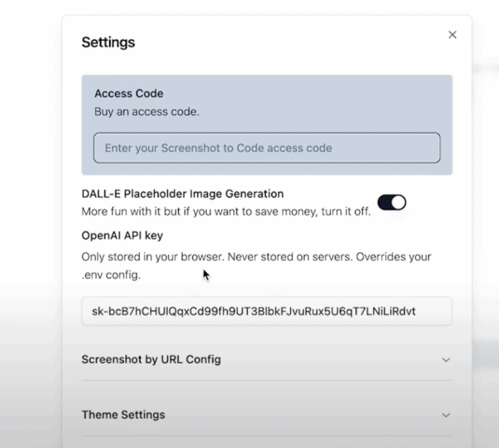Screen dimensions: 499x448
Task: Click the 'sk-' prefix at the start of the API key
Action: pos(99,312)
